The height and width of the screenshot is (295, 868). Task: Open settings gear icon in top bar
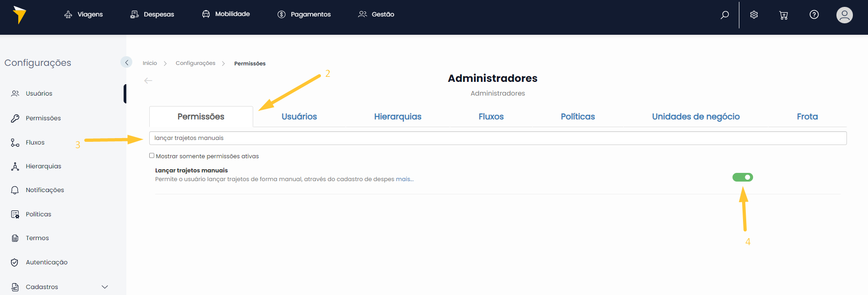(x=754, y=15)
